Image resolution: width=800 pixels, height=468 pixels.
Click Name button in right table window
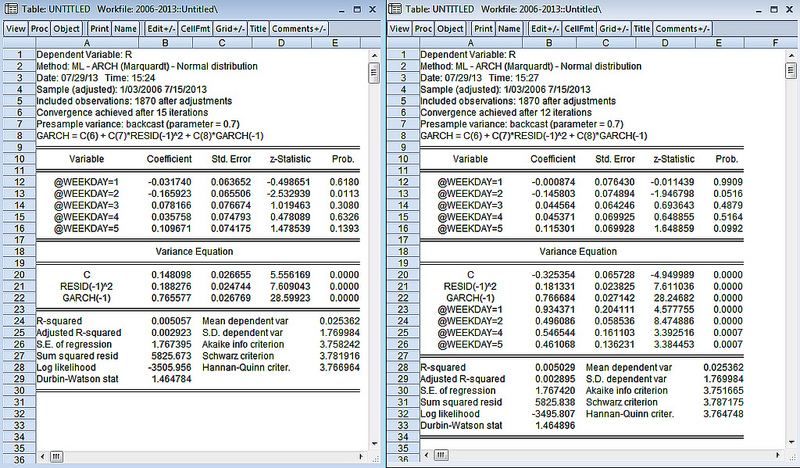[509, 29]
